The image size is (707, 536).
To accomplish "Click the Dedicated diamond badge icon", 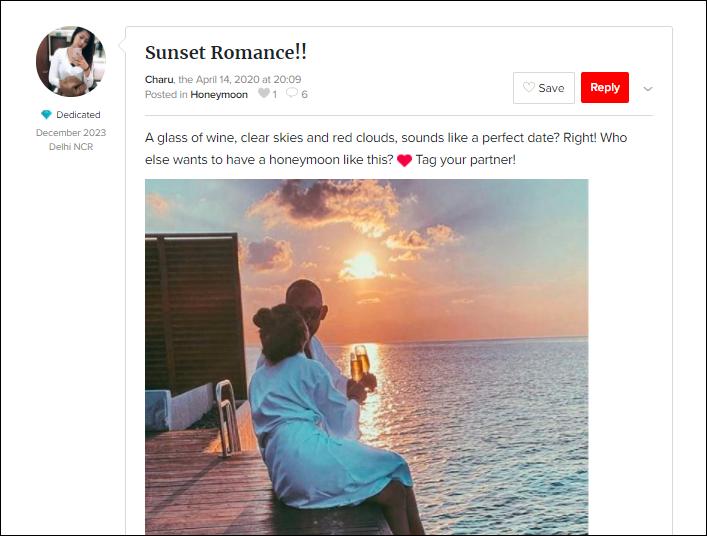I will click(x=46, y=115).
